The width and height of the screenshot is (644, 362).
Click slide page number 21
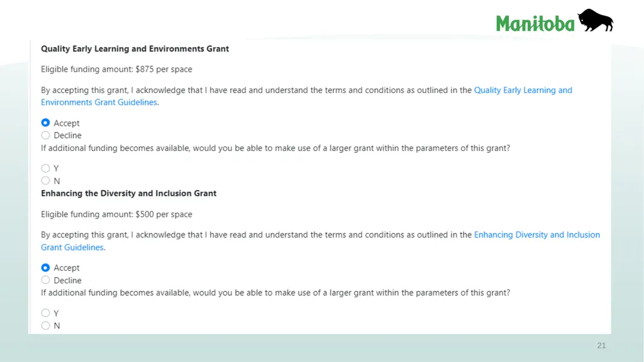point(601,346)
